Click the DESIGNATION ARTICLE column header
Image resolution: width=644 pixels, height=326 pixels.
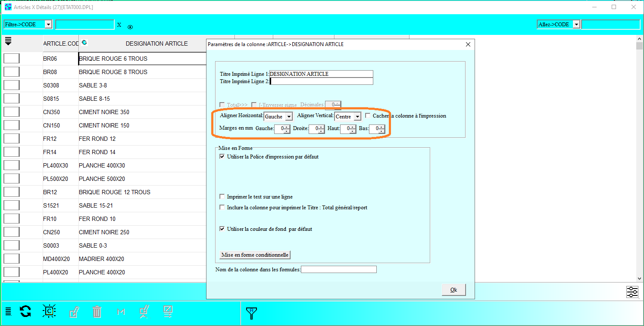(x=156, y=43)
